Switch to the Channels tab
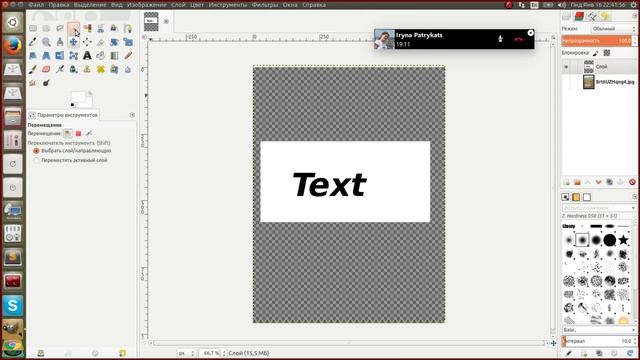Viewport: 640px width, 360px height. point(579,16)
